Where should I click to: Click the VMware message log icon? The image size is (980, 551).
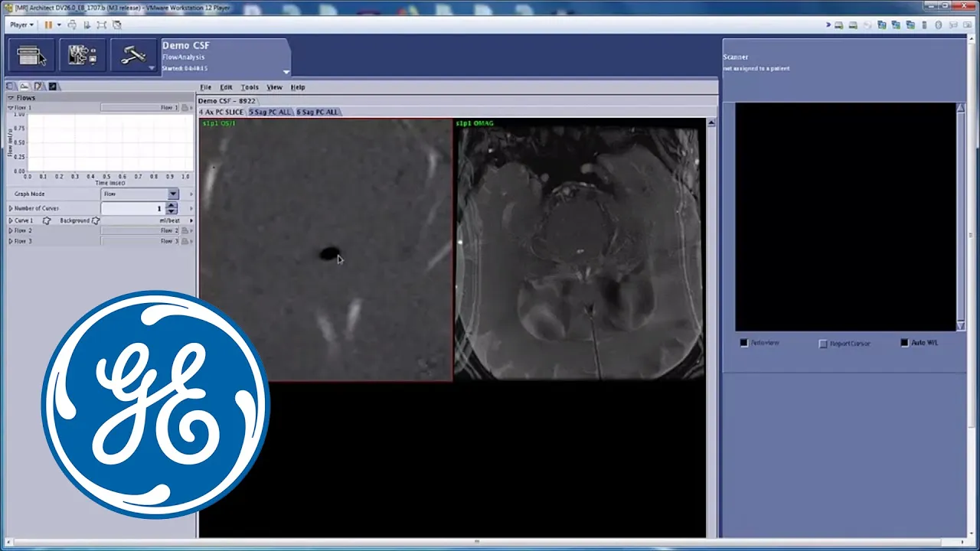point(968,25)
